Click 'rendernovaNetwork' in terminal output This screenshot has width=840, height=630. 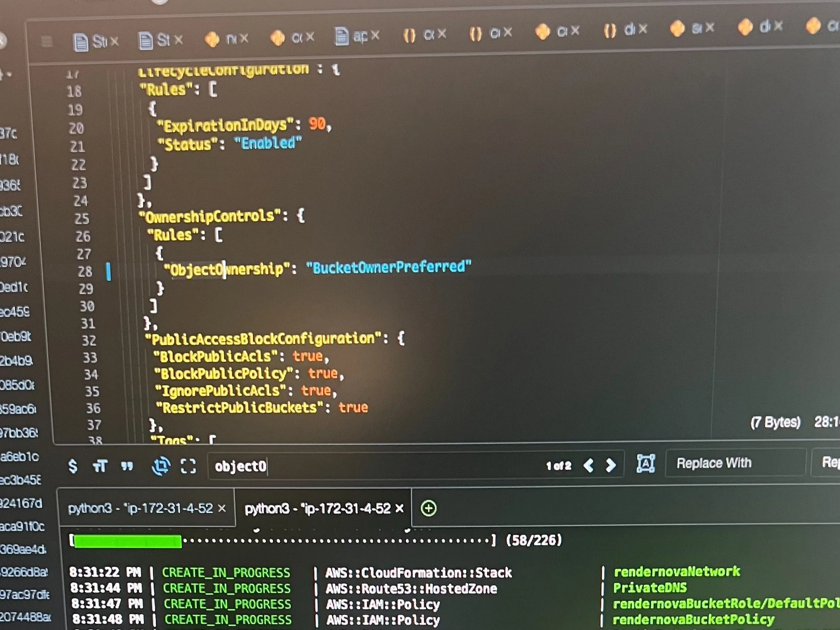pyautogui.click(x=677, y=571)
